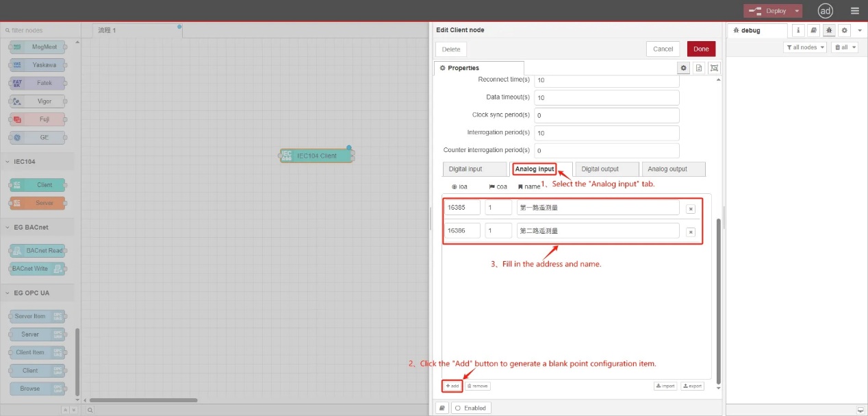Screen dimensions: 868x416
Task: Open the hamburger main menu
Action: (854, 11)
